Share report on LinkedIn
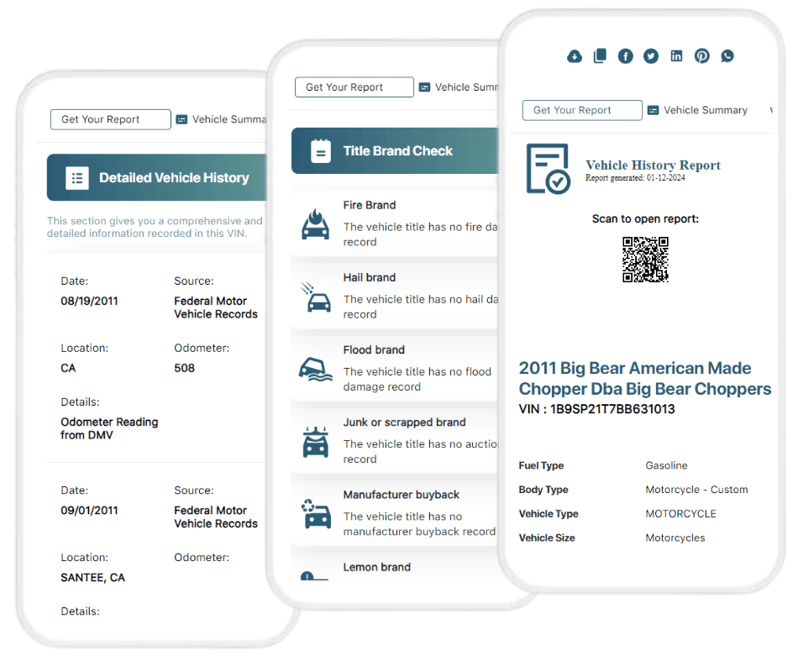 click(x=676, y=56)
